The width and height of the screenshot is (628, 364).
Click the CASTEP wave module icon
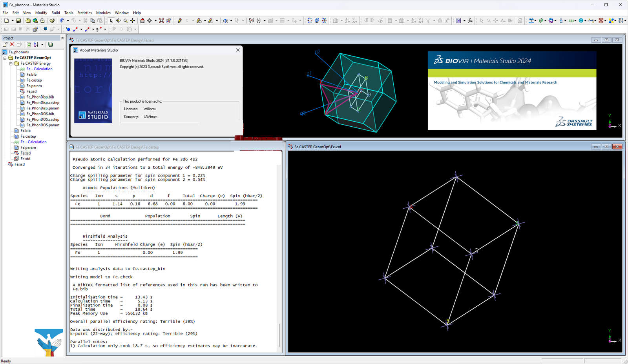571,20
